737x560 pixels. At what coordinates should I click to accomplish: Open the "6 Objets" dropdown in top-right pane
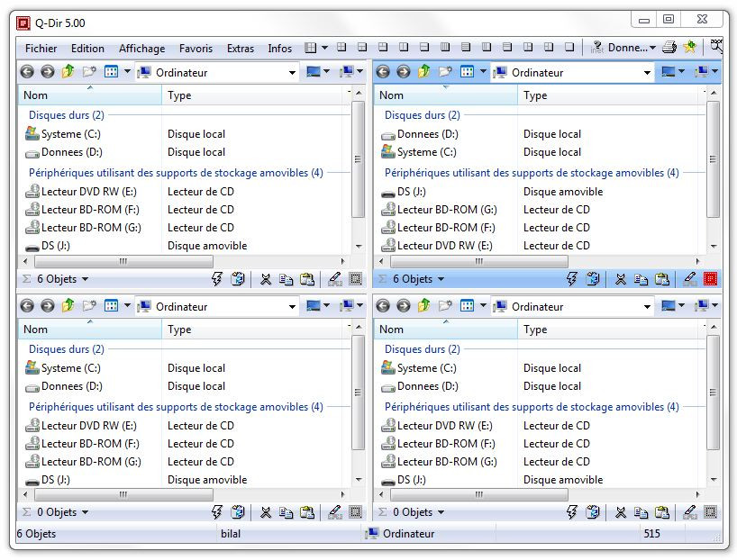[441, 279]
